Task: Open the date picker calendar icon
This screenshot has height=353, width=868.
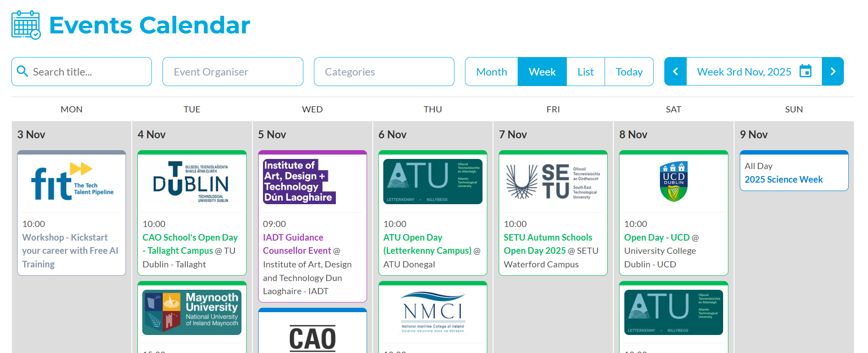Action: (x=805, y=71)
